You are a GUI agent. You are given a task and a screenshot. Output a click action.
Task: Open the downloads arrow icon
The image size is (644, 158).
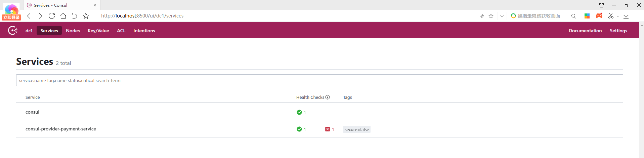point(626,16)
